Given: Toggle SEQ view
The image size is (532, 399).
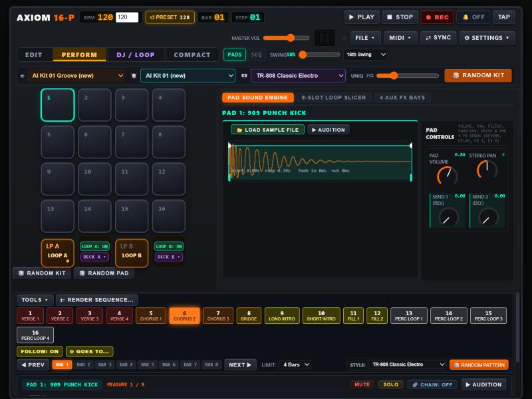Looking at the screenshot, I should 256,55.
